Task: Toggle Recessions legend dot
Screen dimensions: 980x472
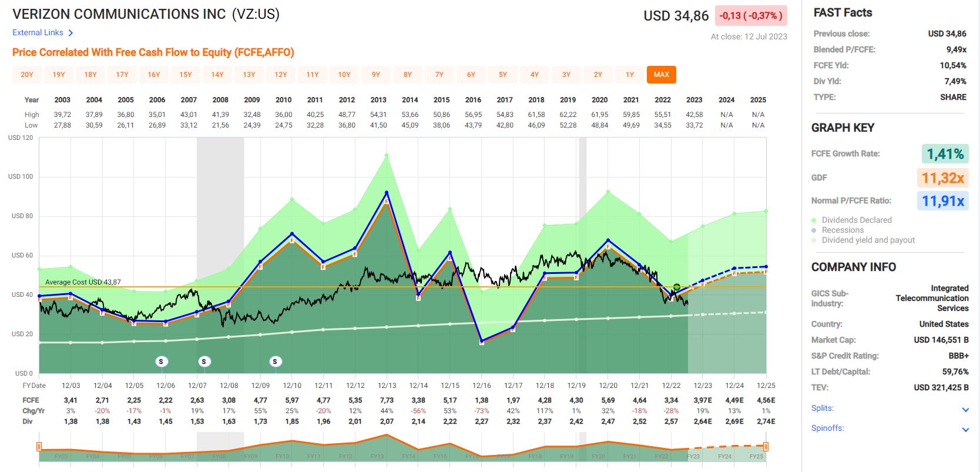Action: click(814, 230)
